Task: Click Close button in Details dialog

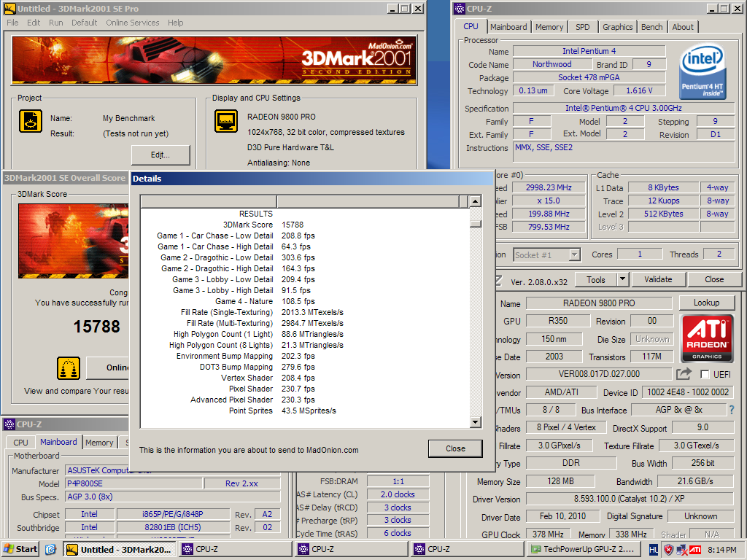Action: (455, 448)
